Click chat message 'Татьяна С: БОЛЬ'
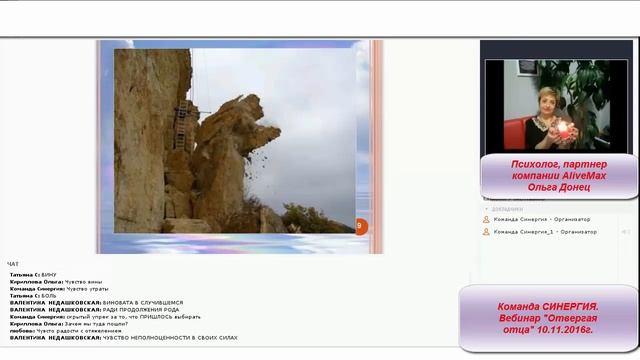 33,296
